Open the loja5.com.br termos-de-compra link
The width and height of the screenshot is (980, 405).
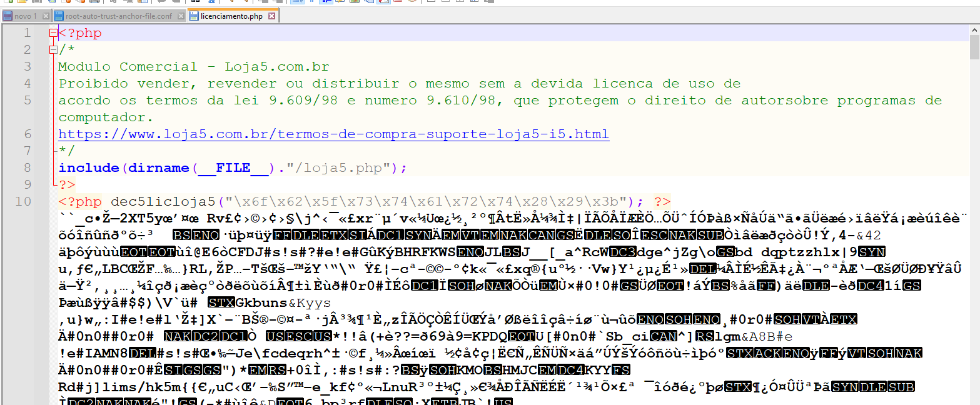(333, 134)
